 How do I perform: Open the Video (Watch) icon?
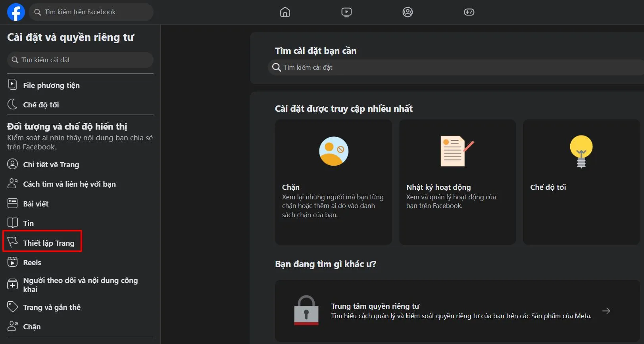coord(346,12)
